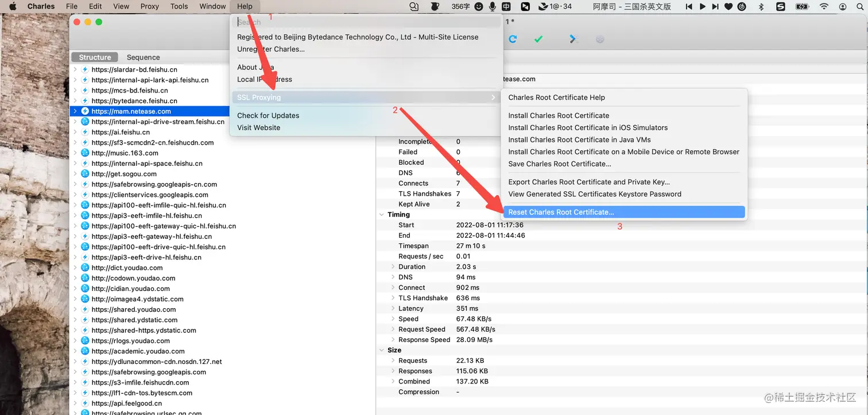Expand the Latency row
868x415 pixels.
393,308
